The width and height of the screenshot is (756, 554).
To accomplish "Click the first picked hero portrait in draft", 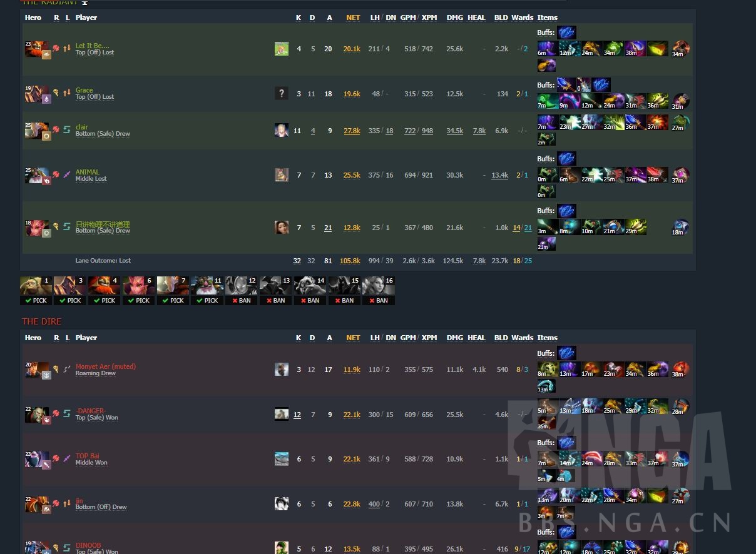I will pyautogui.click(x=36, y=286).
